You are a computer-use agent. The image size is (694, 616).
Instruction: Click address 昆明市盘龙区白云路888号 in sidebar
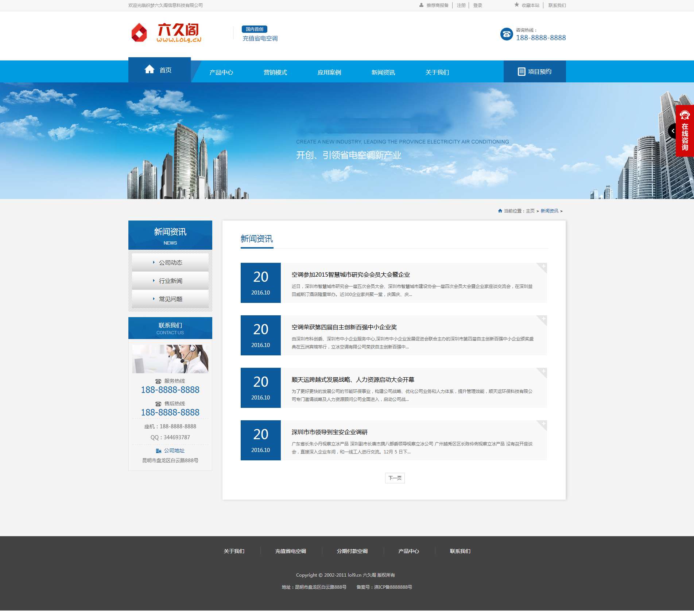(170, 460)
